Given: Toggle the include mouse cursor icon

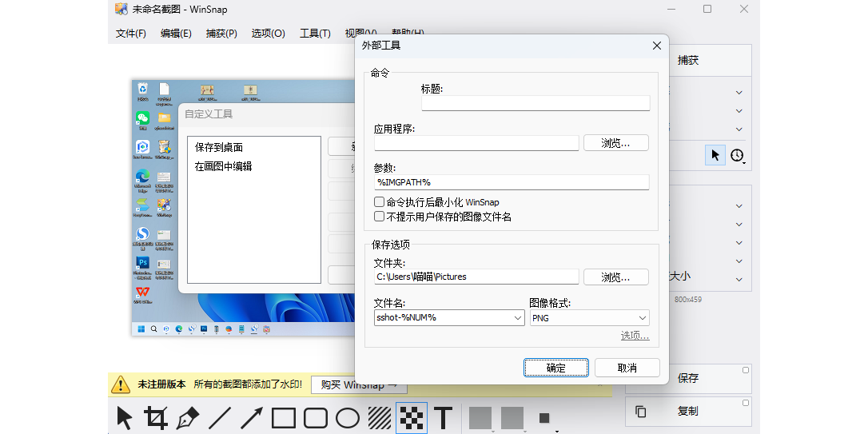Looking at the screenshot, I should coord(715,155).
